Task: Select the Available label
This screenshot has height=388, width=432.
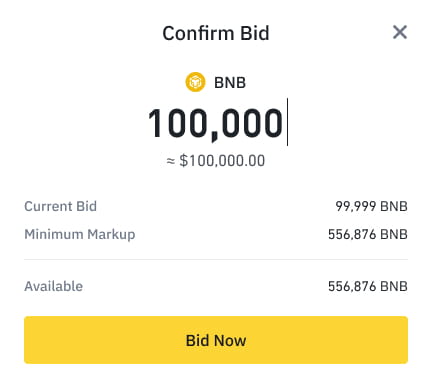Action: point(53,286)
